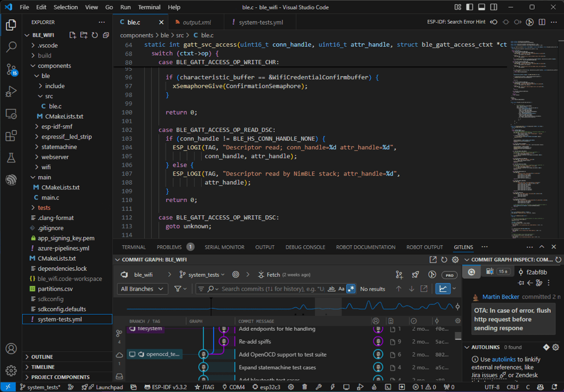Open Extensions view in activity bar

(11, 135)
